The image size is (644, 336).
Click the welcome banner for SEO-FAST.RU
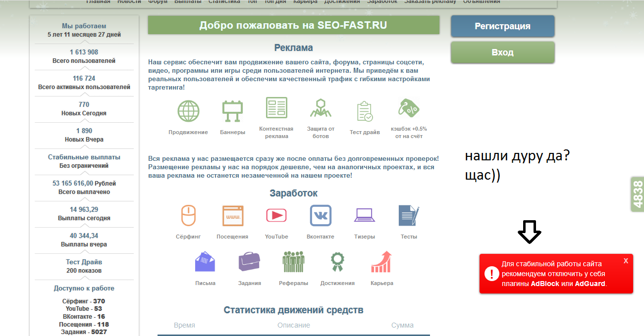pos(293,25)
